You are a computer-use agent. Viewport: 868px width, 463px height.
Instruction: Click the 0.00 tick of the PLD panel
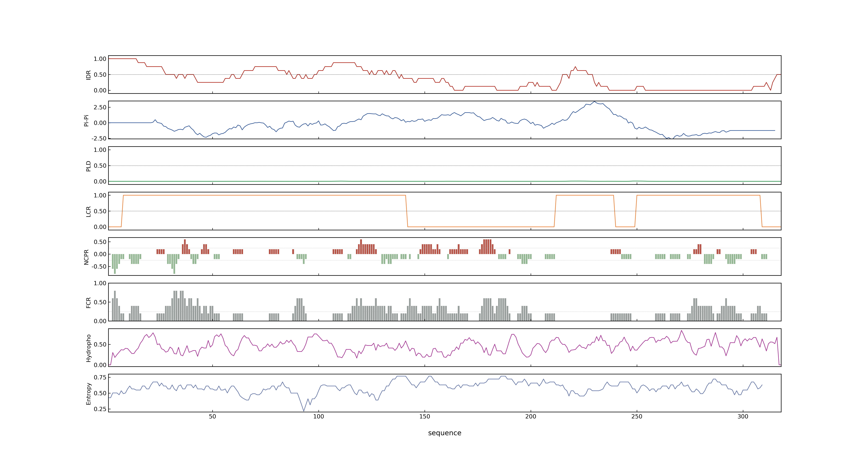pyautogui.click(x=100, y=182)
